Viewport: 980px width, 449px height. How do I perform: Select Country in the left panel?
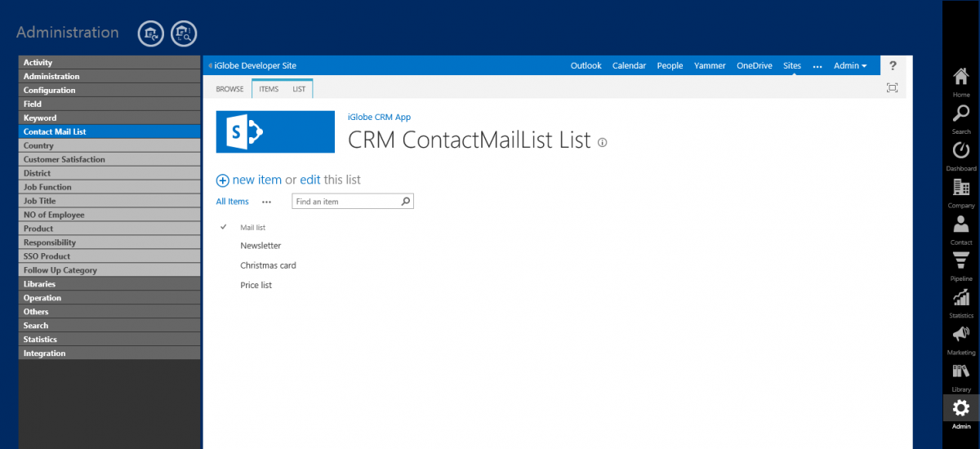[x=109, y=145]
